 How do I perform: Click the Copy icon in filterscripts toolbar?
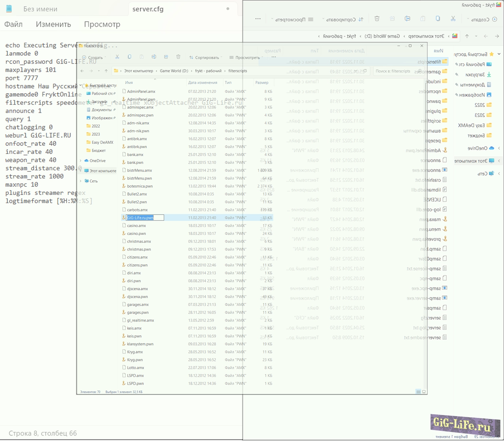(129, 57)
